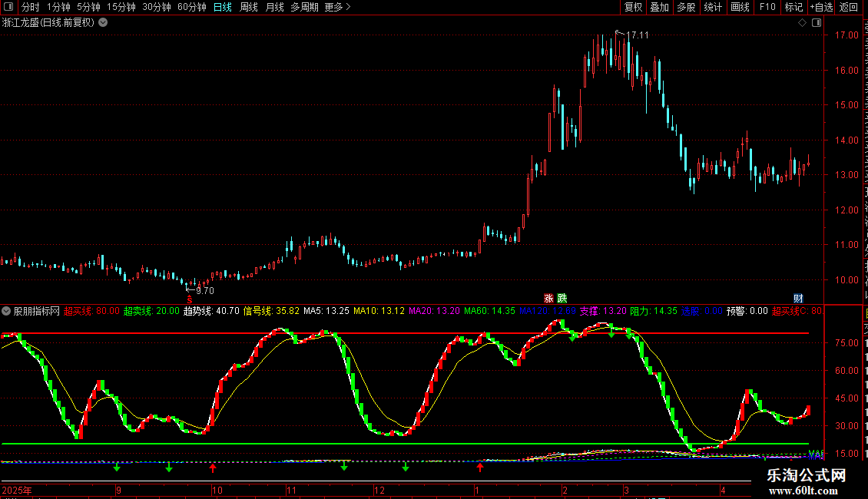The height and width of the screenshot is (499, 868).
Task: Select the 15分钟 period
Action: click(121, 7)
